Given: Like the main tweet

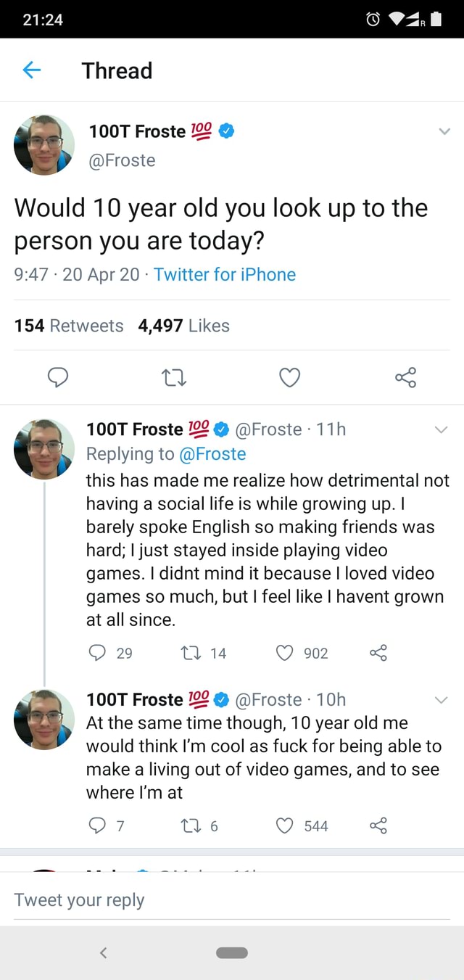Looking at the screenshot, I should click(x=289, y=377).
